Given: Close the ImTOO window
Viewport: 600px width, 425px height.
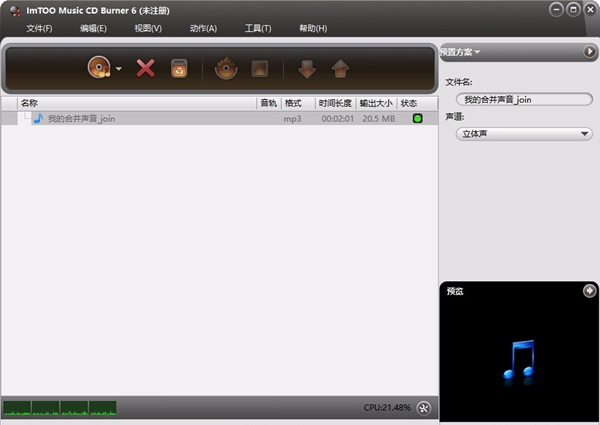Looking at the screenshot, I should tap(590, 10).
